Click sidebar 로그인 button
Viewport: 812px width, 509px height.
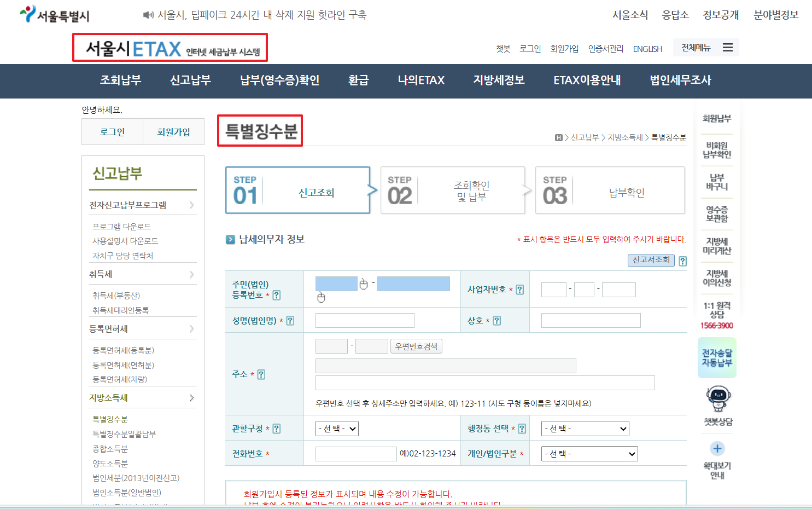click(112, 132)
